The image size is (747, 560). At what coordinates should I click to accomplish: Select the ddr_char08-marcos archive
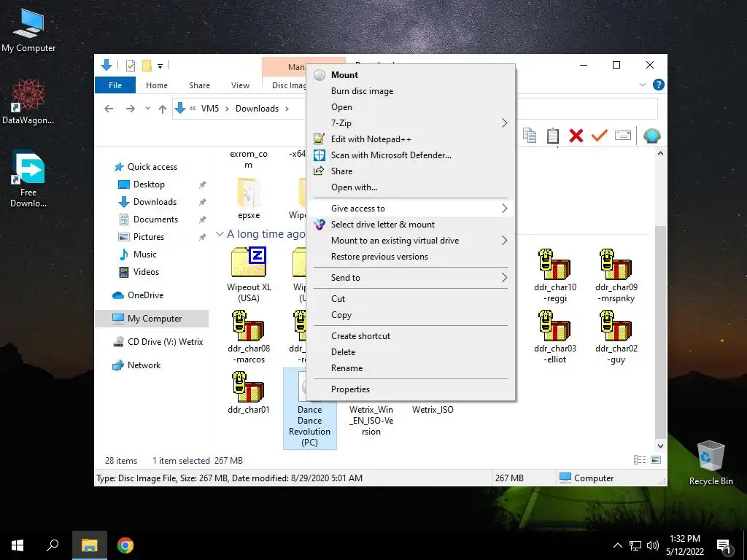249,337
